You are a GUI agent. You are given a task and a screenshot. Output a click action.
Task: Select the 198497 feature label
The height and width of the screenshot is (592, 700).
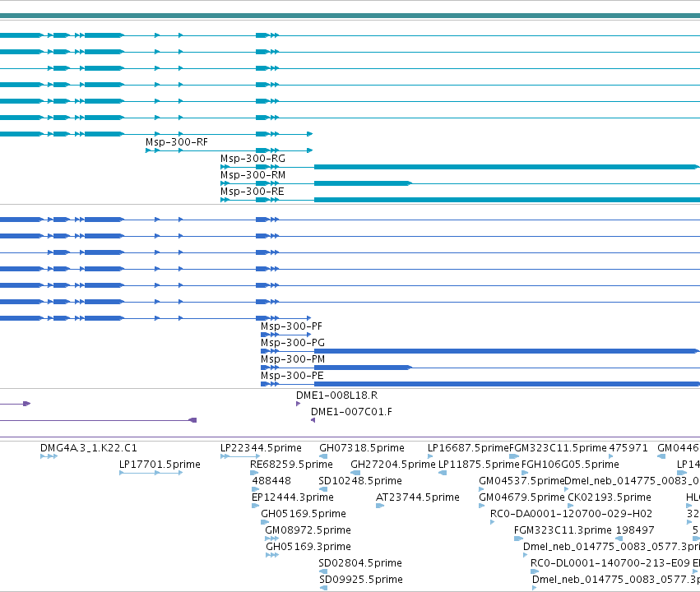(x=635, y=531)
